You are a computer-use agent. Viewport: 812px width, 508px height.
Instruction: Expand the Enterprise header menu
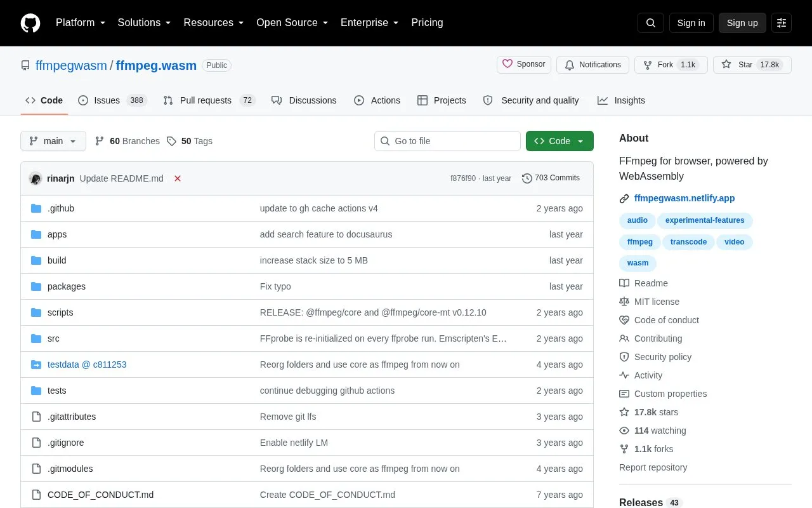click(x=370, y=23)
